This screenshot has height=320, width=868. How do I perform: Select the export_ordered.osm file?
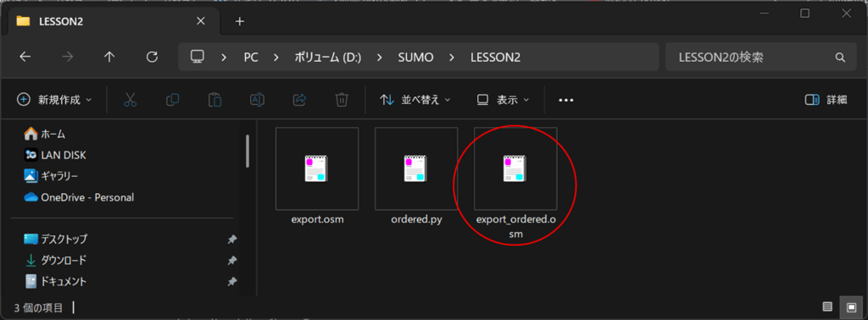[515, 184]
